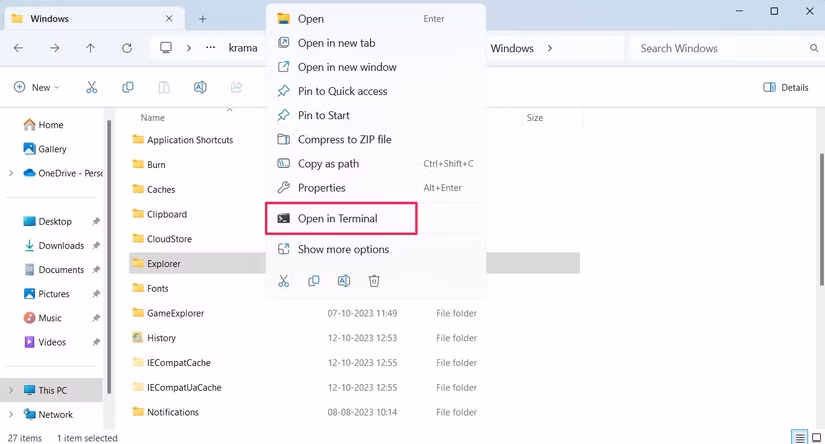Select Open in the context menu
The height and width of the screenshot is (444, 825).
click(376, 19)
